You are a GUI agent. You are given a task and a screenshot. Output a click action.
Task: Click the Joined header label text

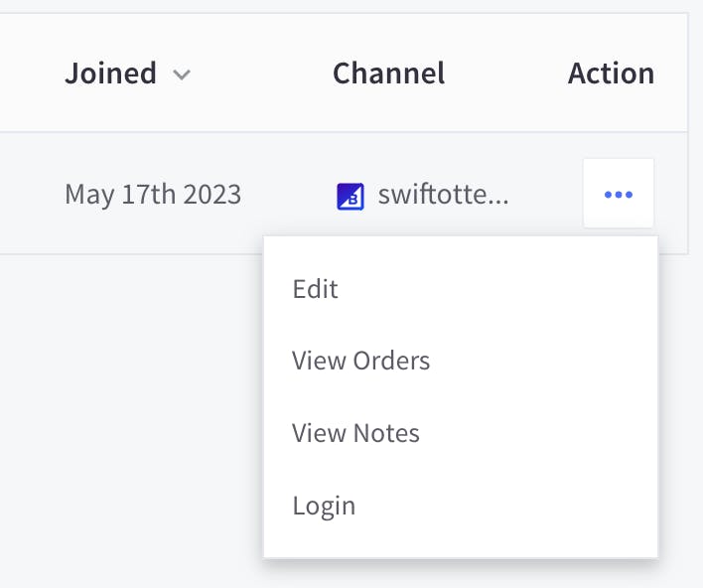(110, 73)
